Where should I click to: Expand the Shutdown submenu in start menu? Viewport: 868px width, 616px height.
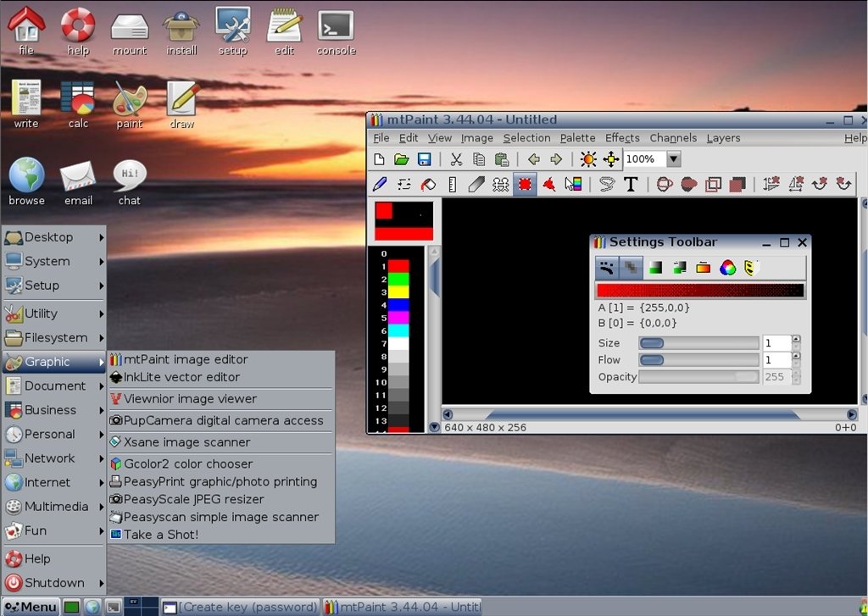[53, 583]
